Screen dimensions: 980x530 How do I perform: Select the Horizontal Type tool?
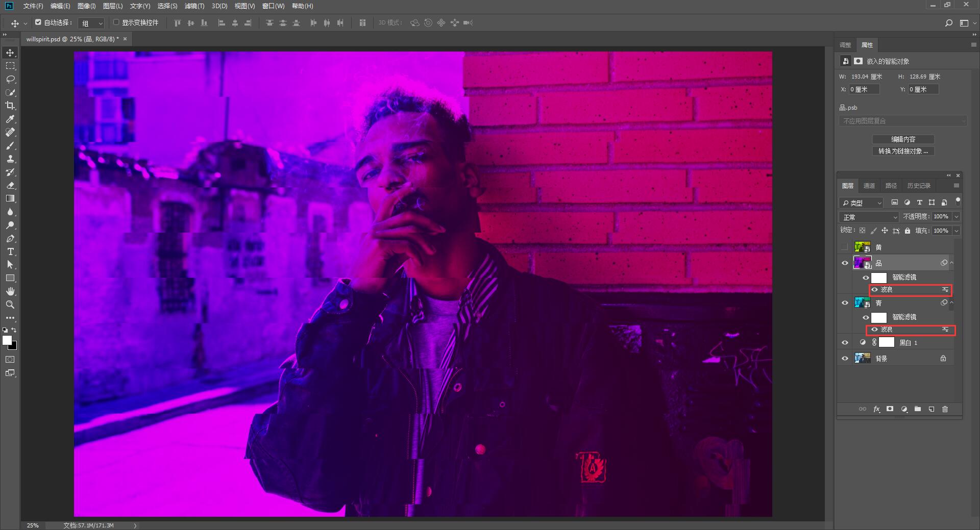pyautogui.click(x=10, y=251)
